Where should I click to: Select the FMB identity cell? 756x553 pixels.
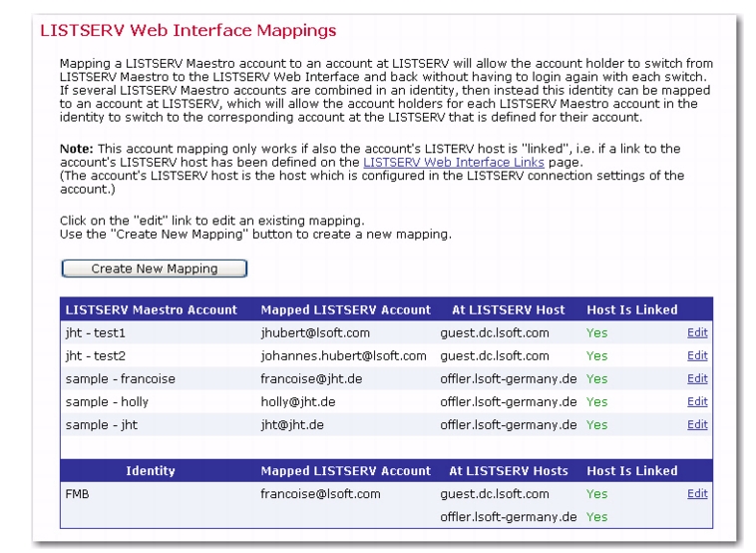point(77,494)
